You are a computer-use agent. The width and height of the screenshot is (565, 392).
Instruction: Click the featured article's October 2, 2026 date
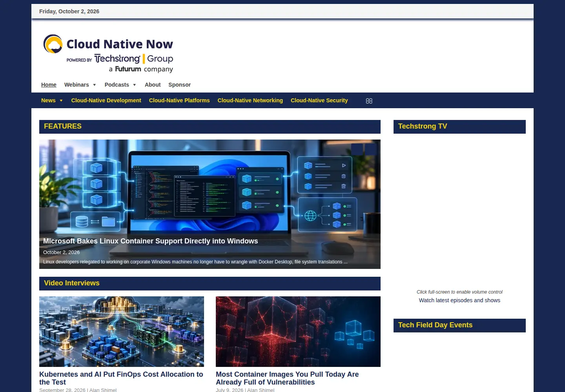(61, 252)
